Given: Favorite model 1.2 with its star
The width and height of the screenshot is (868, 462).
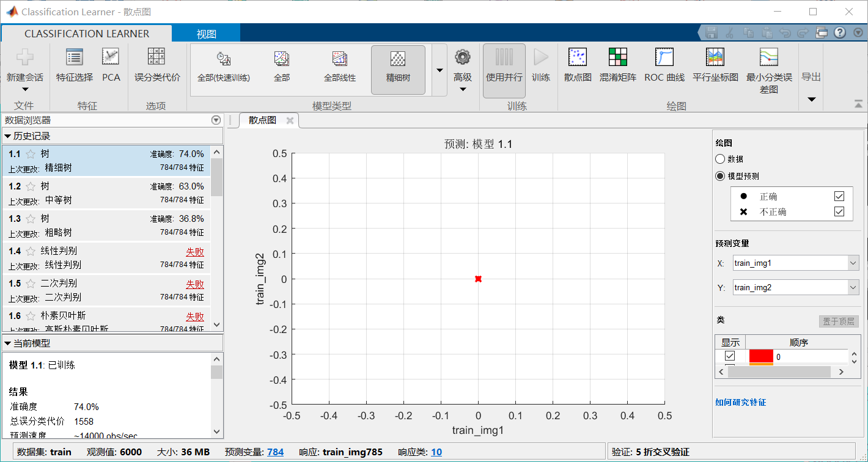Looking at the screenshot, I should click(x=31, y=186).
